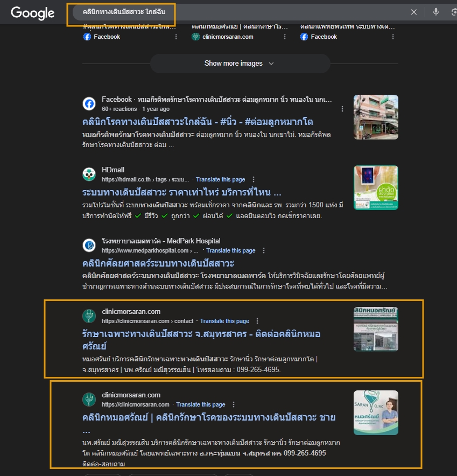
Task: Translate the HDmall result page
Action: [220, 179]
